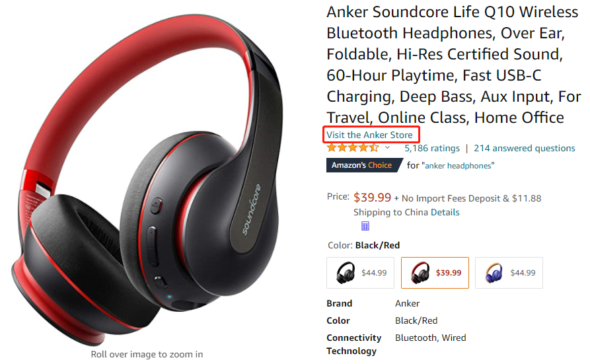Image resolution: width=590 pixels, height=364 pixels.
Task: Click the import fees calculator icon
Action: click(365, 226)
